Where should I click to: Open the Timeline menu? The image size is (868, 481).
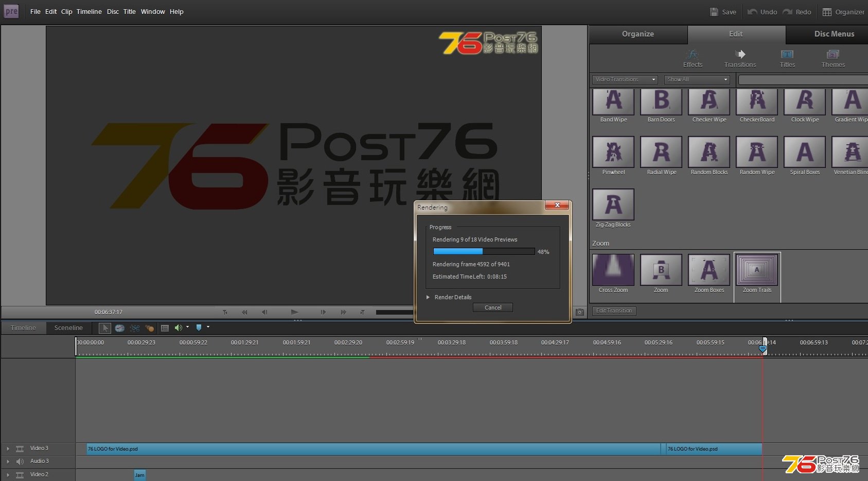89,11
